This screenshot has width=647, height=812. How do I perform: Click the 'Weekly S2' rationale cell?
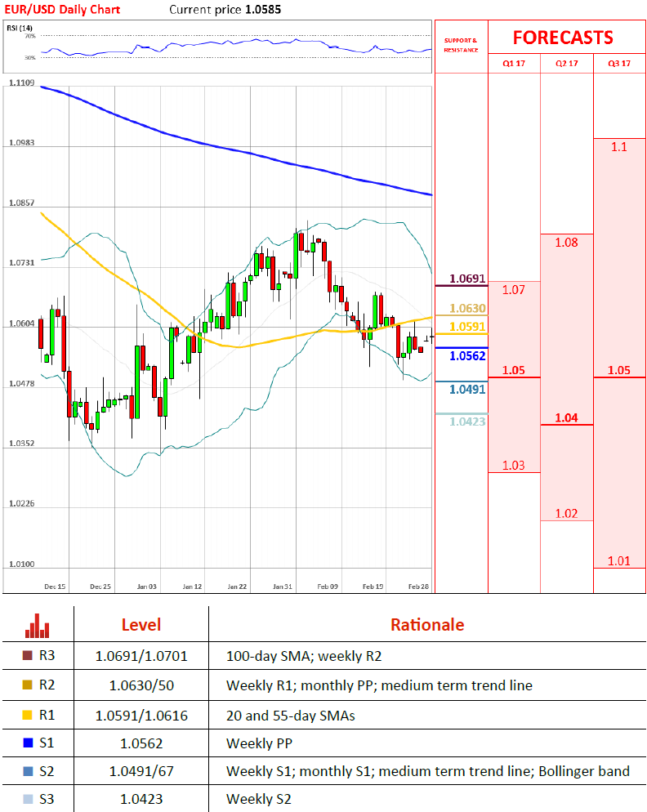(x=259, y=800)
